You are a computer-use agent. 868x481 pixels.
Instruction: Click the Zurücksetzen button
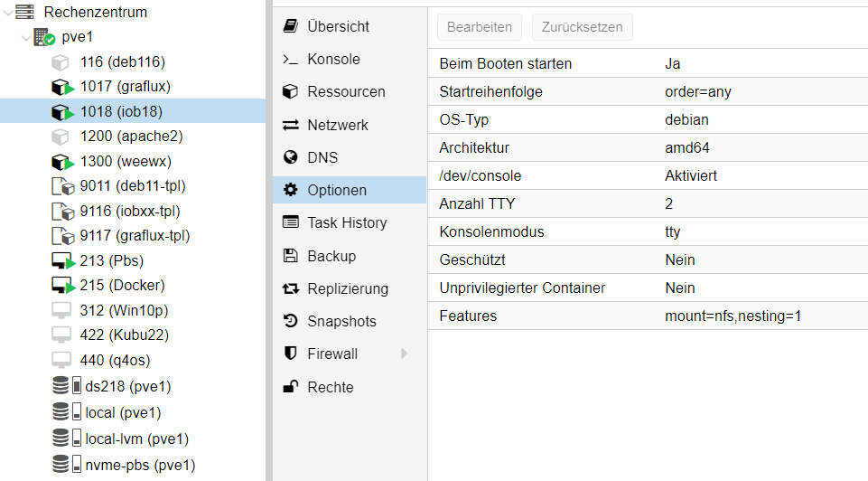[582, 27]
